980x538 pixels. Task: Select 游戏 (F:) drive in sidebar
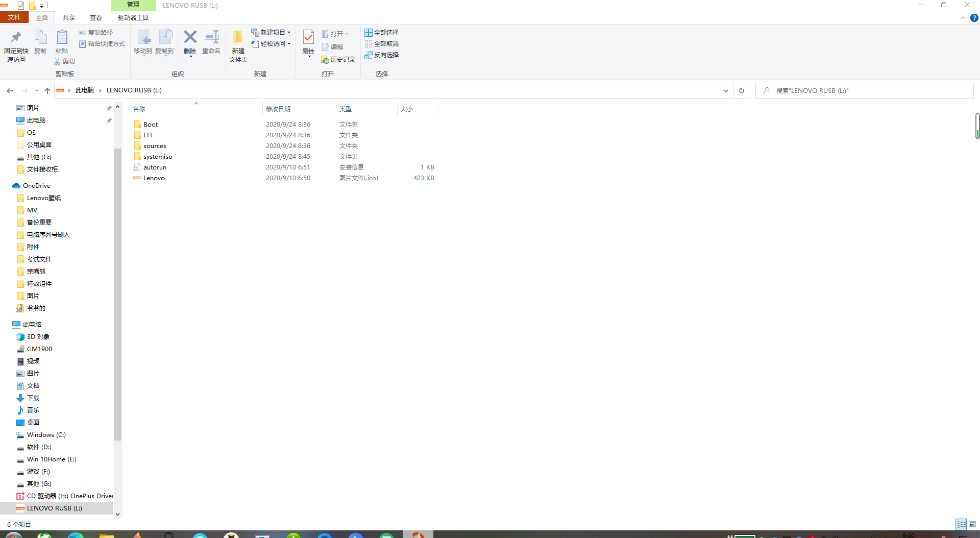pos(38,472)
